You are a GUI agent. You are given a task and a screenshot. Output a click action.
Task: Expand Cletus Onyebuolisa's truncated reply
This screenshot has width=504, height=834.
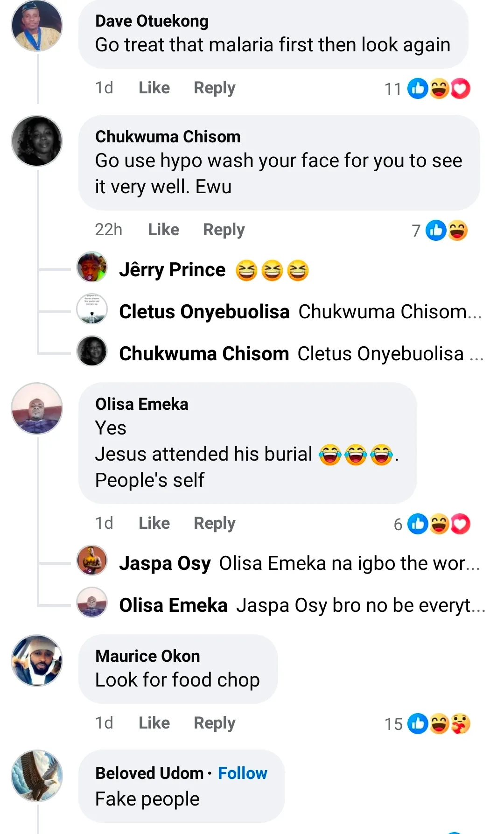390,312
